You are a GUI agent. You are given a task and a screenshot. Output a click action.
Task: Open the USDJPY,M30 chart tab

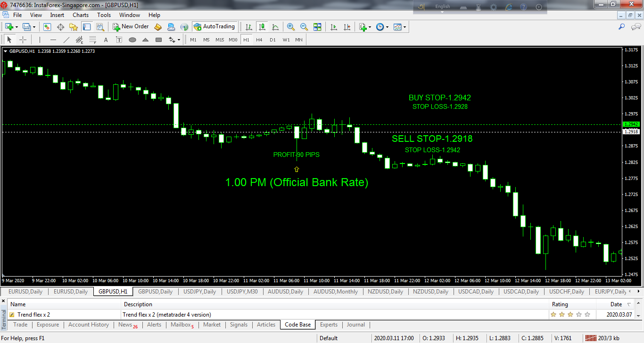click(x=242, y=292)
